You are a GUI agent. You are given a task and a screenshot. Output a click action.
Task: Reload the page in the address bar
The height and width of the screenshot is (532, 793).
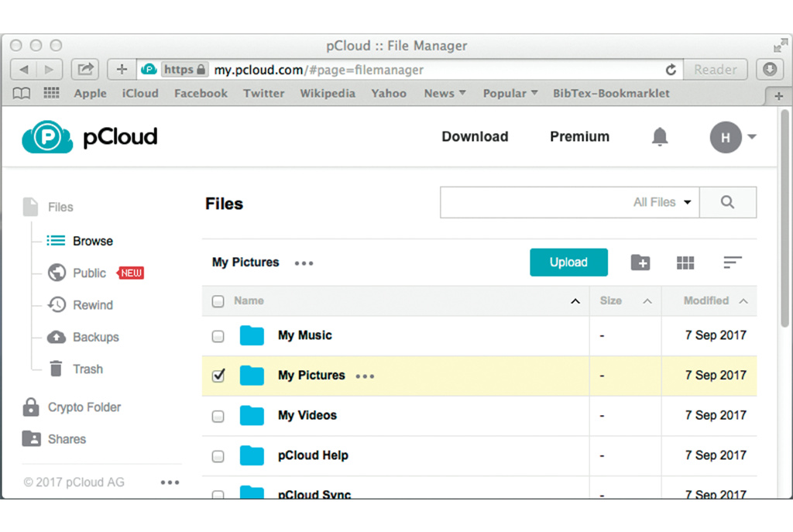click(671, 70)
